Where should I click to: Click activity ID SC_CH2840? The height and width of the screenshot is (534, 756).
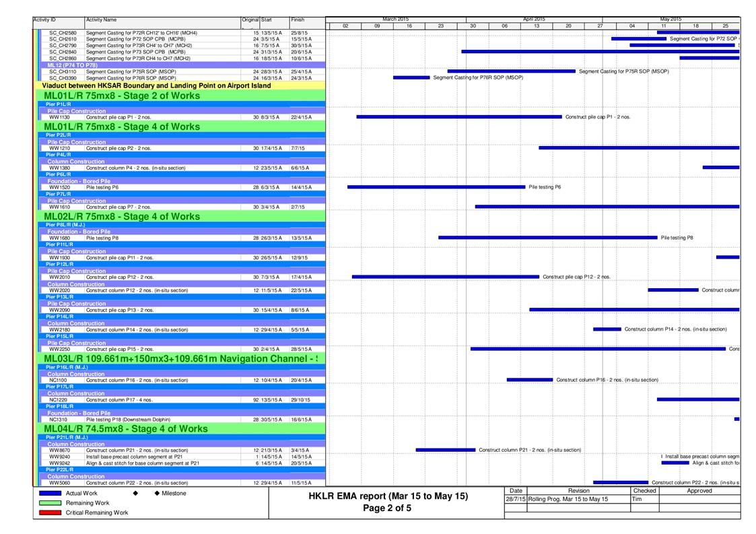click(x=63, y=52)
